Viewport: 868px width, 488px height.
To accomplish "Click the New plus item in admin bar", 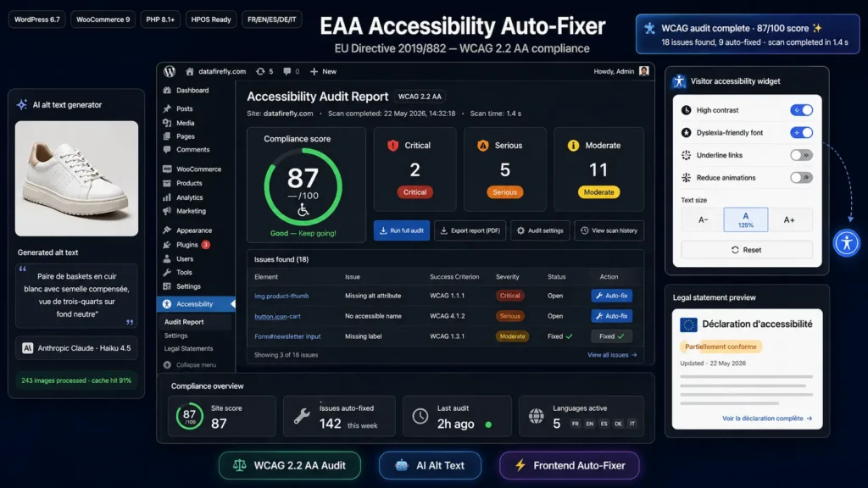I will (323, 71).
